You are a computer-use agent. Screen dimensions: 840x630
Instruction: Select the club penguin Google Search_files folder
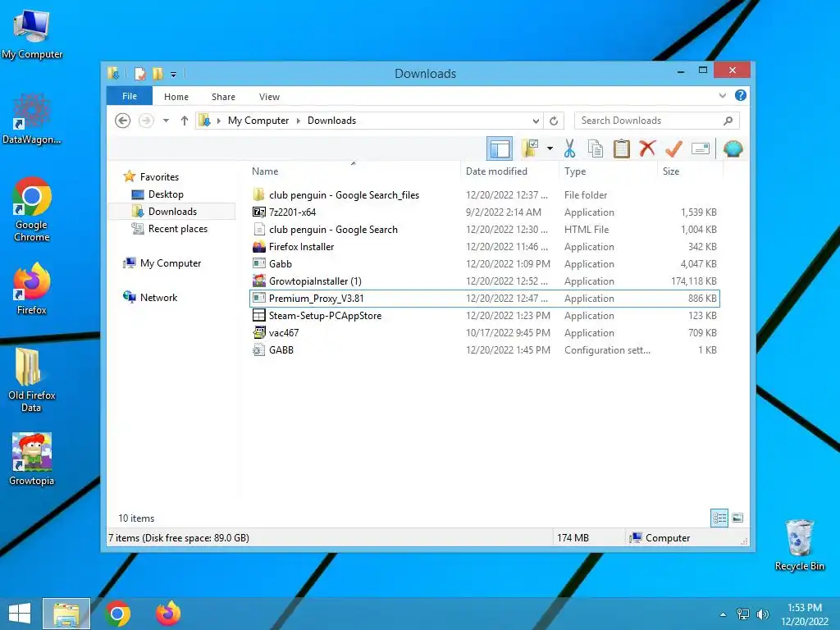tap(484, 195)
